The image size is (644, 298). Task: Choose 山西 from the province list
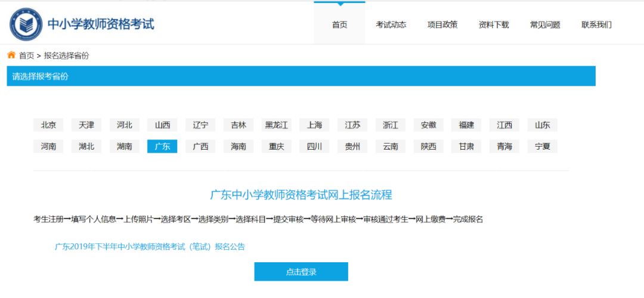point(162,125)
